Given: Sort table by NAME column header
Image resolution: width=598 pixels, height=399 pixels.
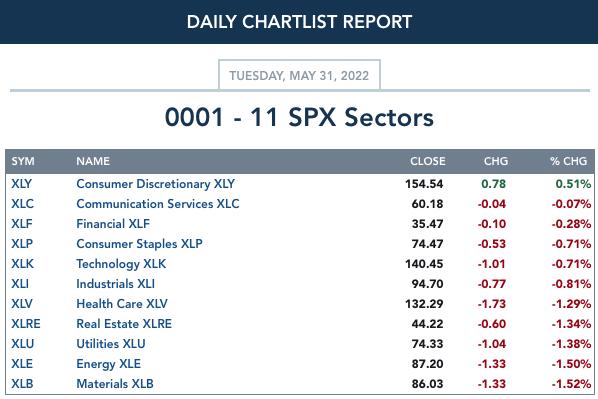Looking at the screenshot, I should [x=93, y=161].
